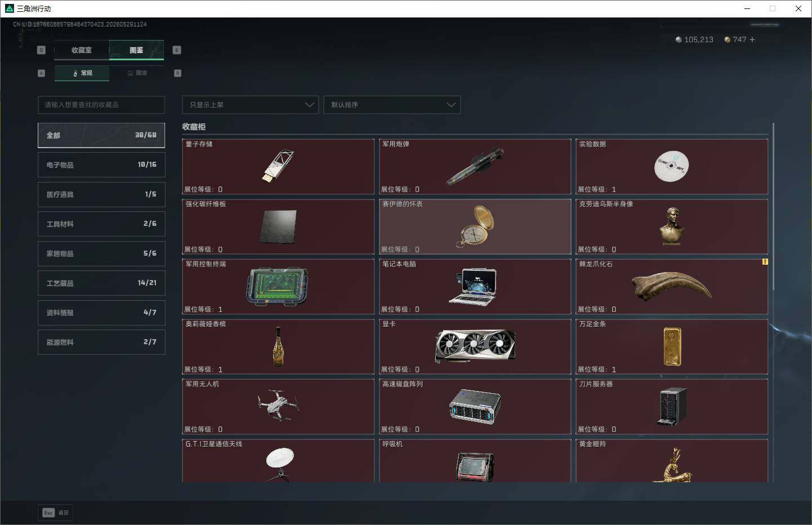Screen dimensions: 812x525
Task: Select the 家居物品 category
Action: pyautogui.click(x=101, y=253)
